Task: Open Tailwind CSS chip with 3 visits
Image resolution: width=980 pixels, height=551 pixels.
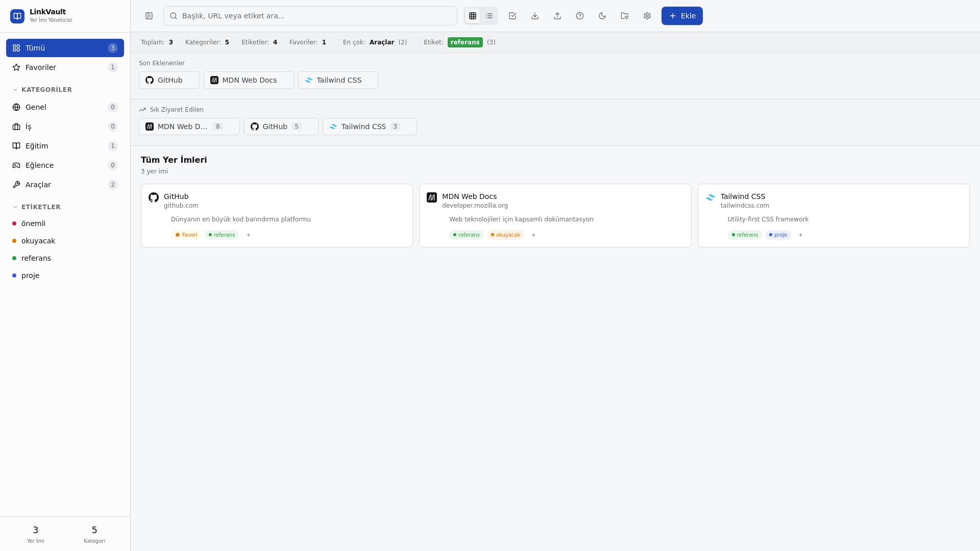Action: [370, 127]
